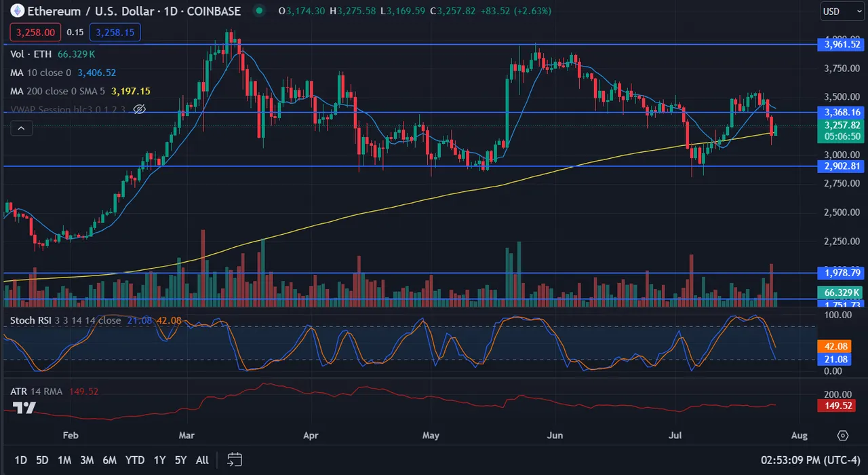The height and width of the screenshot is (475, 868).
Task: Click the MA 10 value 3,406.52
Action: 96,73
